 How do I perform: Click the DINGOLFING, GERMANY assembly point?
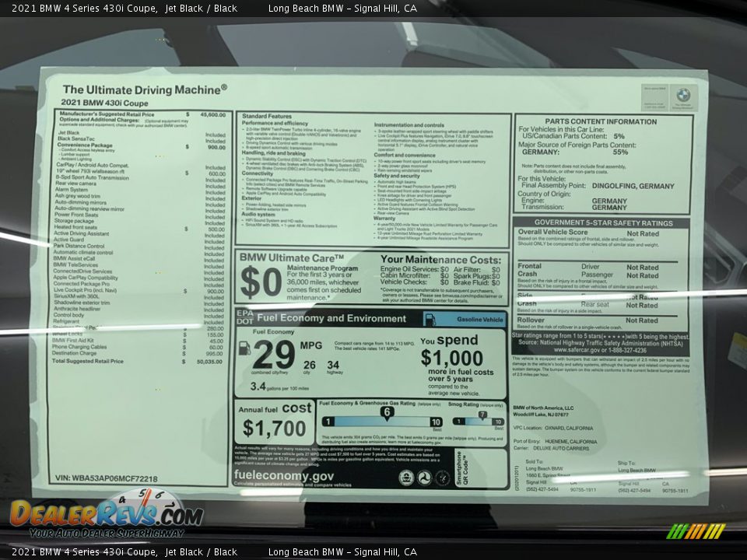pos(633,186)
